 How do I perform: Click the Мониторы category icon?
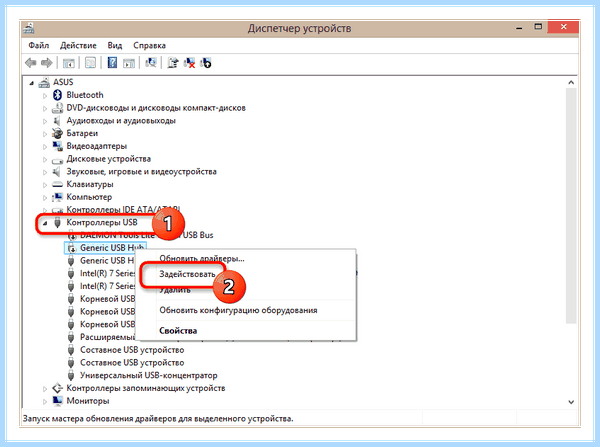click(57, 401)
